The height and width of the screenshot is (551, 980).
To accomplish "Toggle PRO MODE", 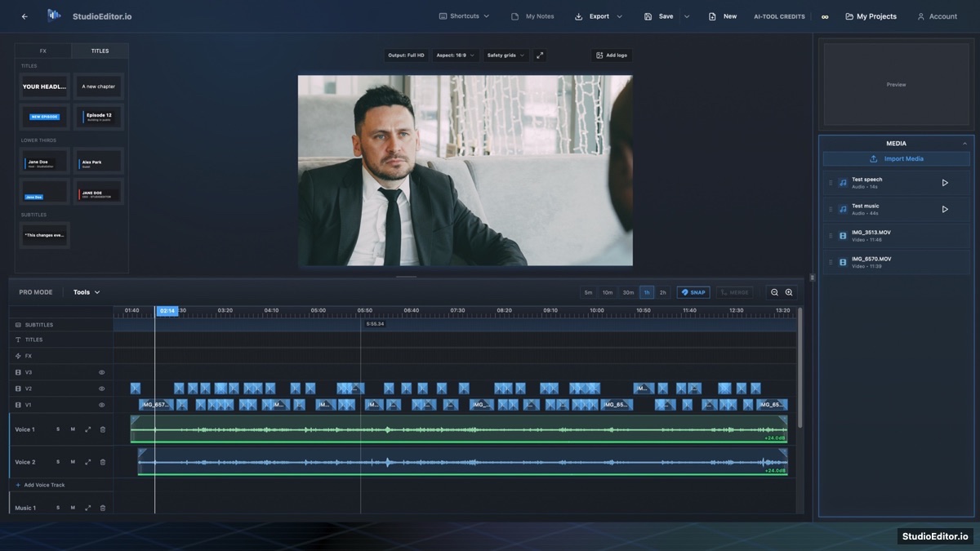I will pos(36,292).
